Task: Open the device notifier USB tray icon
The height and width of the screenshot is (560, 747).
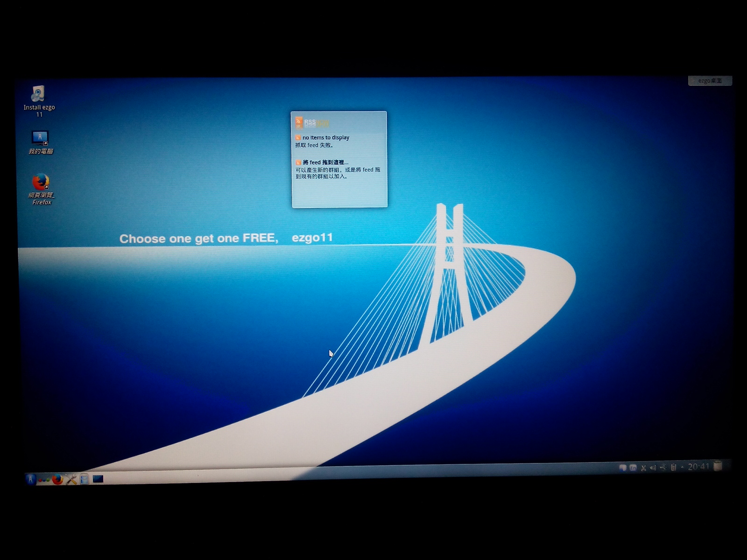Action: click(663, 468)
